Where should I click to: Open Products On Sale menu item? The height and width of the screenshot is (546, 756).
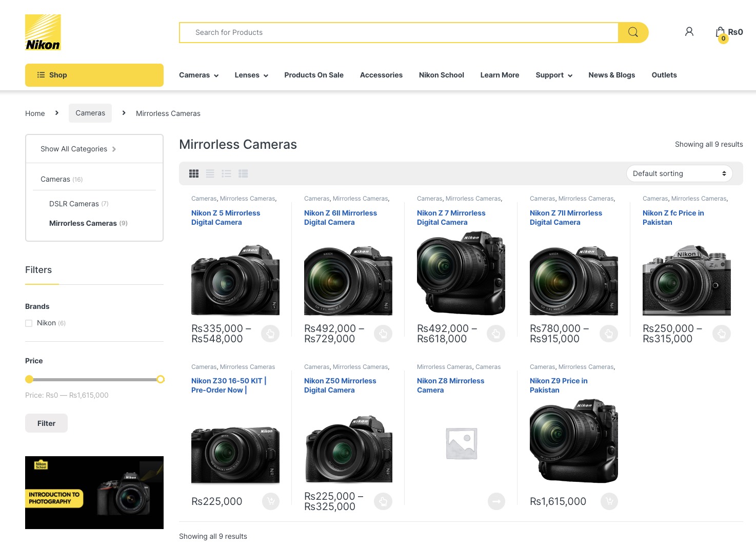314,75
